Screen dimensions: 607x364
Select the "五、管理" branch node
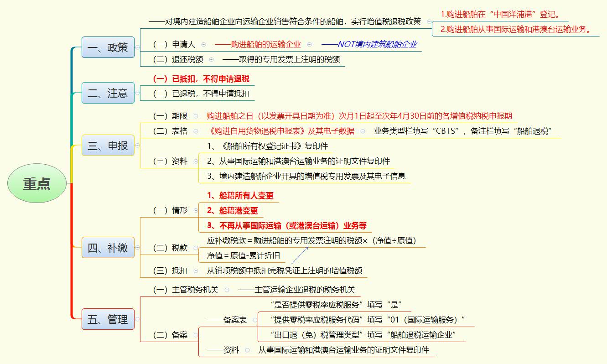point(108,319)
